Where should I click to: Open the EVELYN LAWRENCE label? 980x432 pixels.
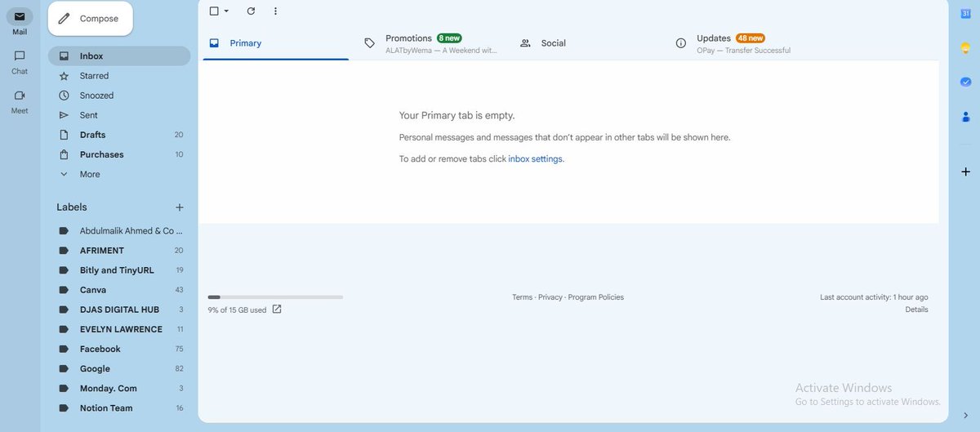pyautogui.click(x=119, y=329)
